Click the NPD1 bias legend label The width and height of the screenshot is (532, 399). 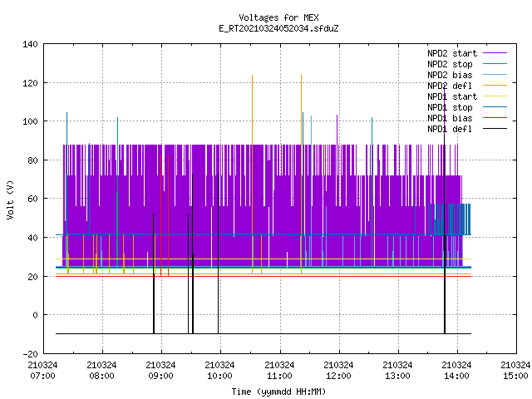tap(450, 118)
